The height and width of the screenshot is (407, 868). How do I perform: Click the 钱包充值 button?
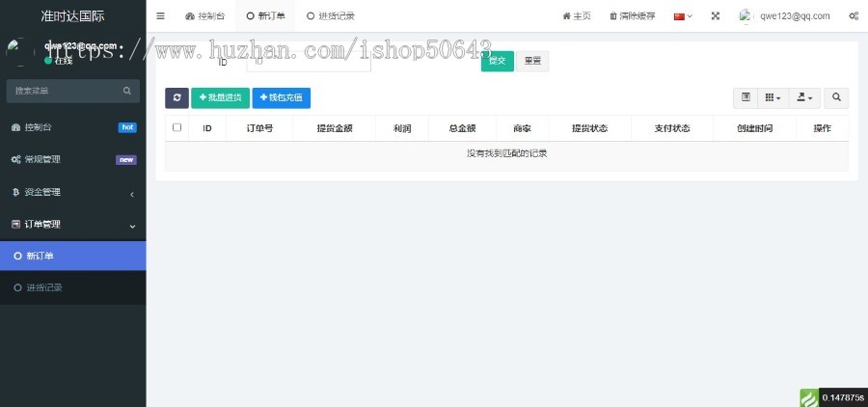[282, 98]
